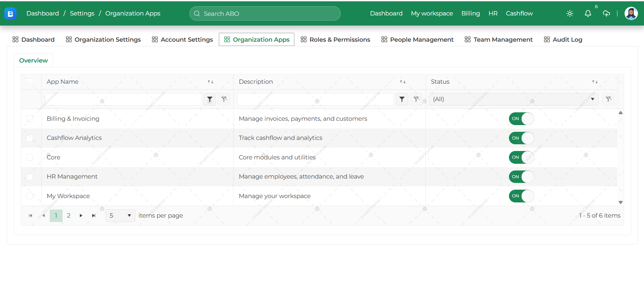Go to page 2 of the grid
Viewport: 644px width, 306px height.
[69, 216]
